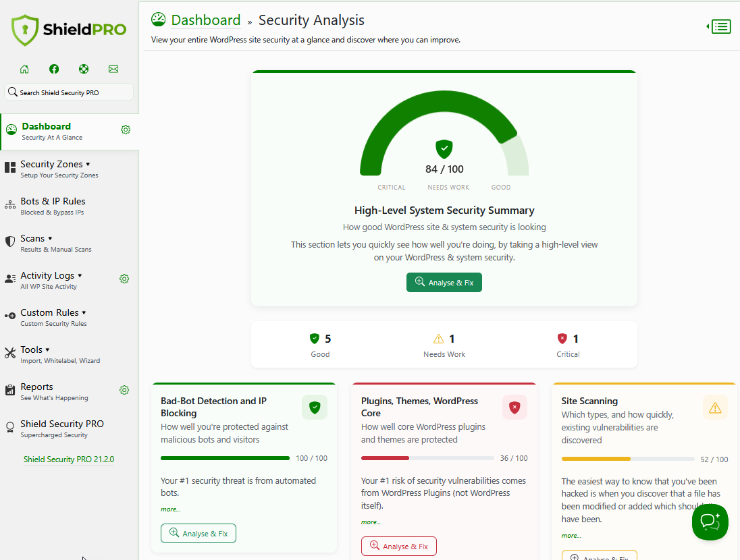Image resolution: width=740 pixels, height=560 pixels.
Task: Click Site Scanning warning triangle badge
Action: [x=715, y=407]
